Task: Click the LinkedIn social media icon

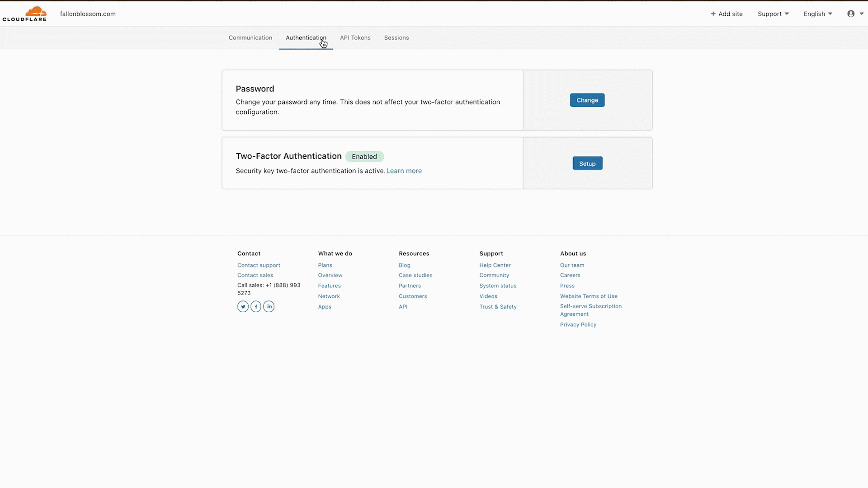Action: pos(268,306)
